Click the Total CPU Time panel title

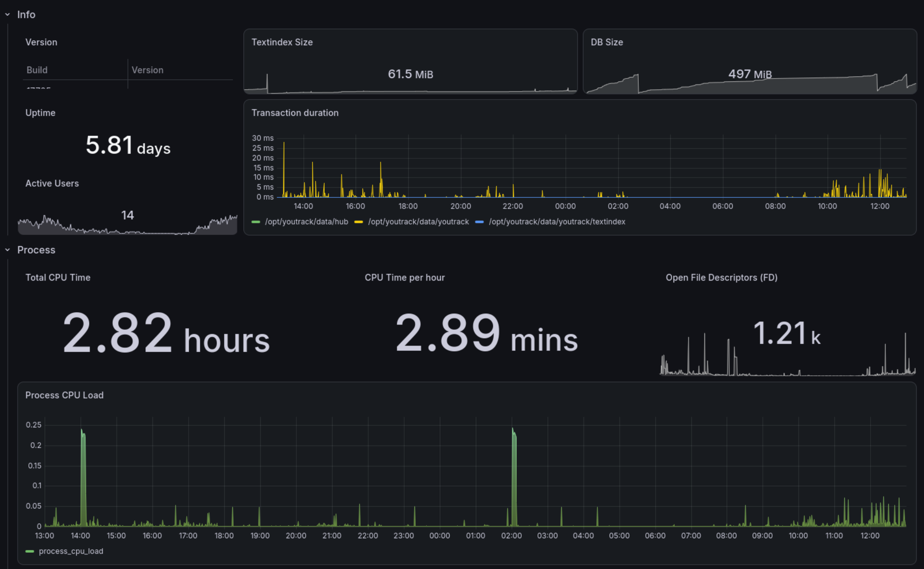pos(58,278)
